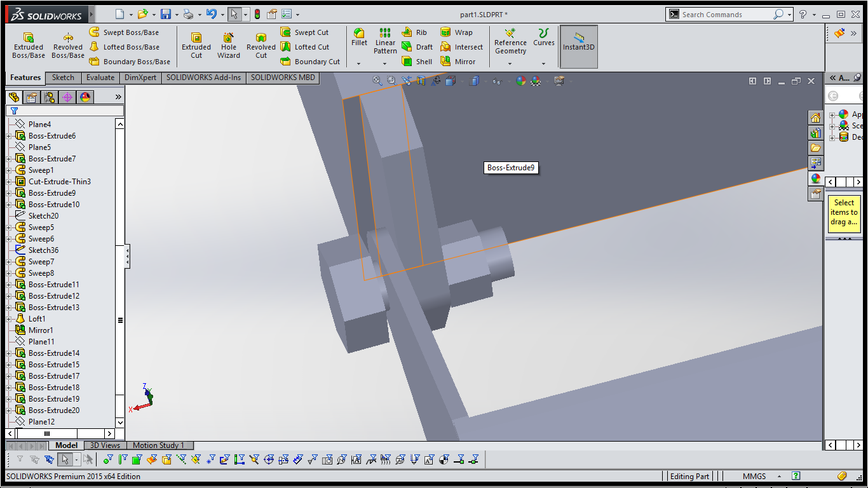Select the Extruded Boss/Base tool
Viewport: 868px width, 488px height.
(x=29, y=45)
